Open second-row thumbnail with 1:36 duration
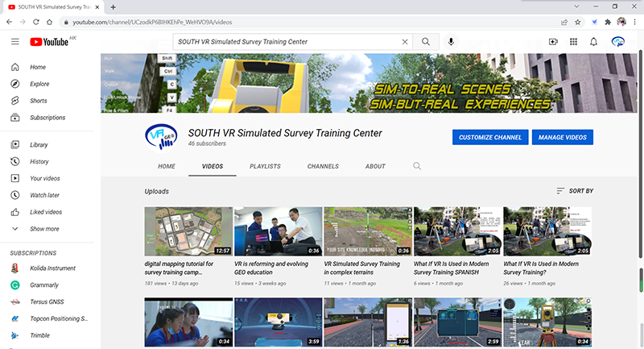Screen dimensions: 644x349 [368, 322]
